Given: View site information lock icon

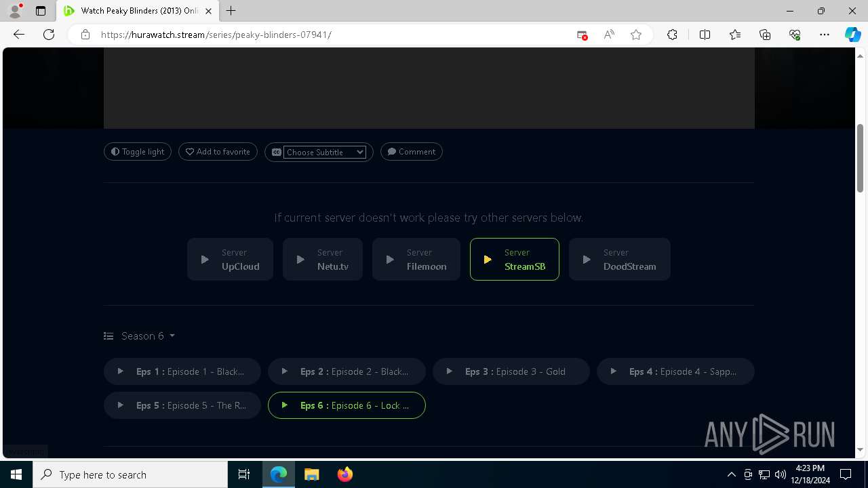Looking at the screenshot, I should 85,35.
